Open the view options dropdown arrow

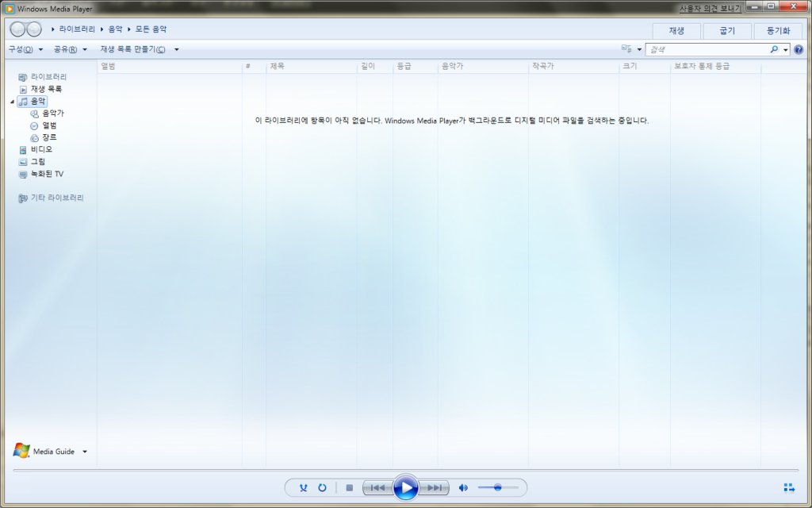point(639,50)
